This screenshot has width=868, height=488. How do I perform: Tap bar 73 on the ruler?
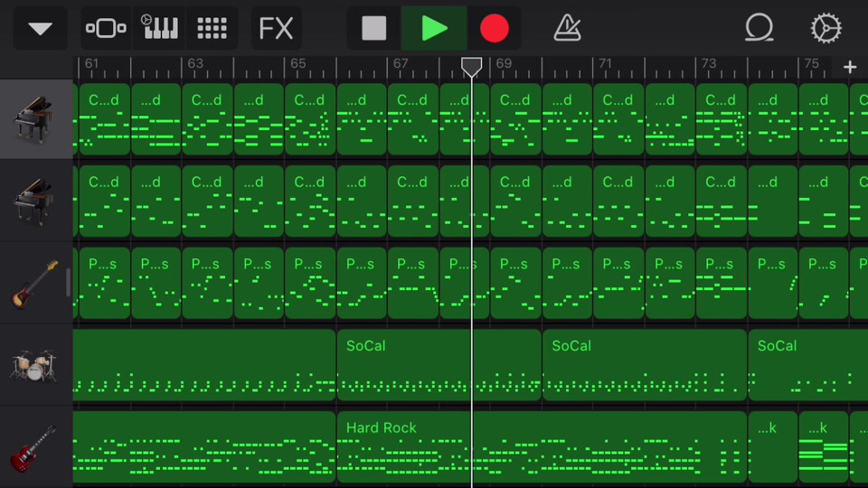tap(709, 63)
